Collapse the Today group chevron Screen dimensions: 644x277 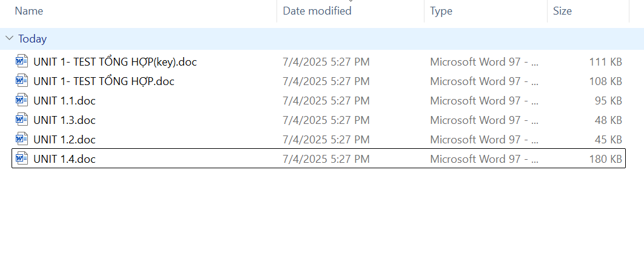point(9,38)
